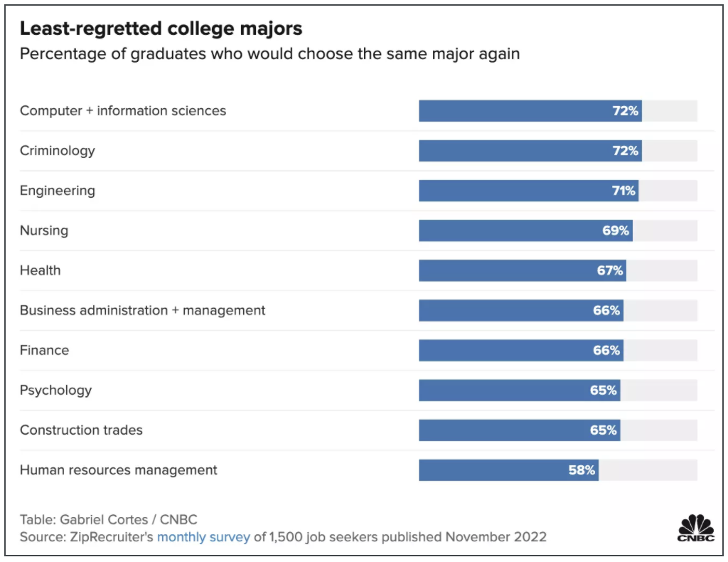Select the Business administration + management label
The width and height of the screenshot is (728, 562).
pos(142,310)
